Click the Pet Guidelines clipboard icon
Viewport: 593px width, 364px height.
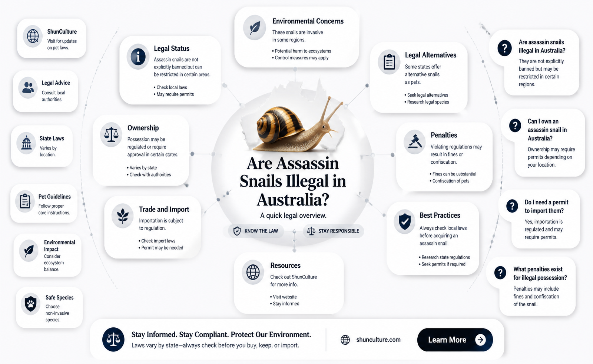point(25,201)
